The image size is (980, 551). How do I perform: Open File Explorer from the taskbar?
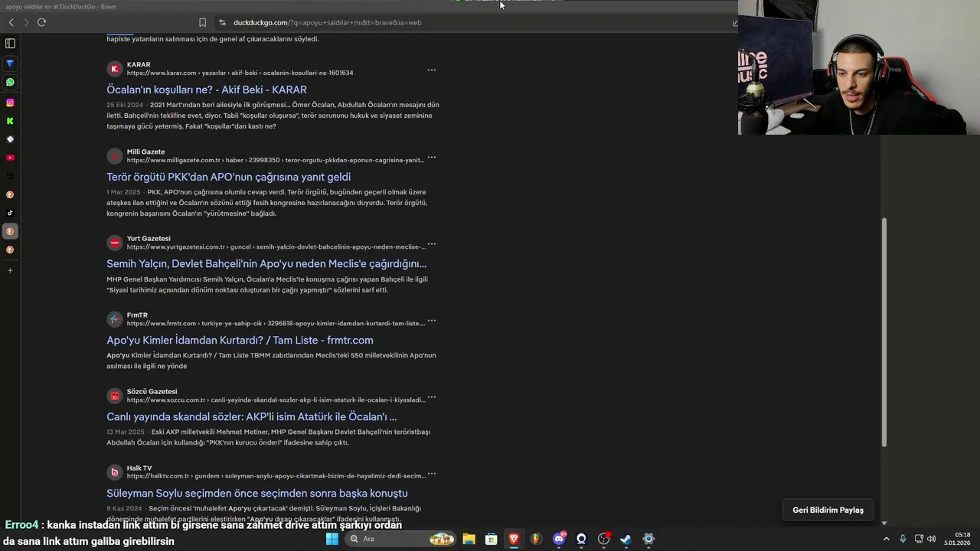469,539
